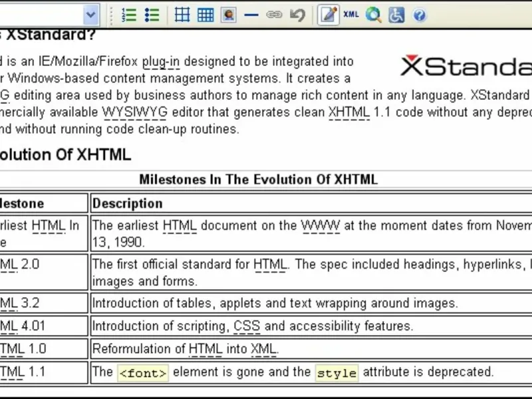Open browser preview magnifier

click(374, 15)
